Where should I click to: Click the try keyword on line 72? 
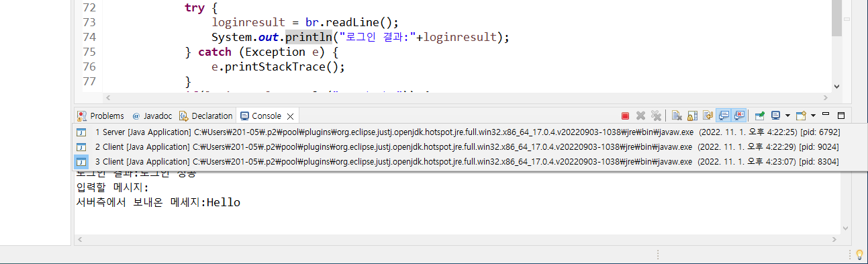[195, 7]
